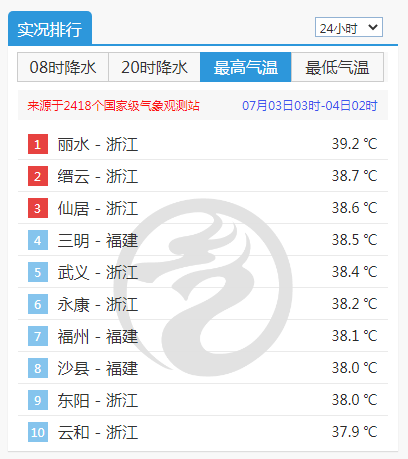Click the blue rank 10 badge
This screenshot has height=459, width=408.
tap(38, 432)
